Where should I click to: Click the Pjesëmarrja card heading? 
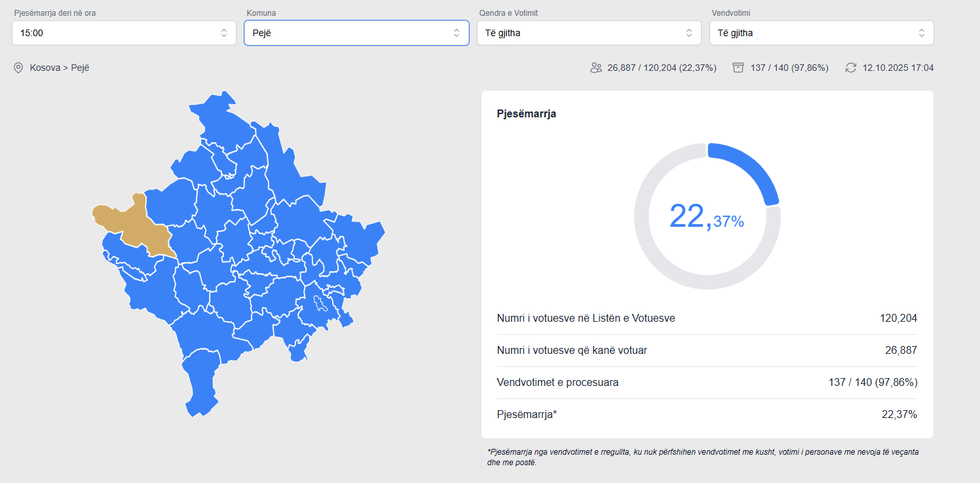(526, 114)
